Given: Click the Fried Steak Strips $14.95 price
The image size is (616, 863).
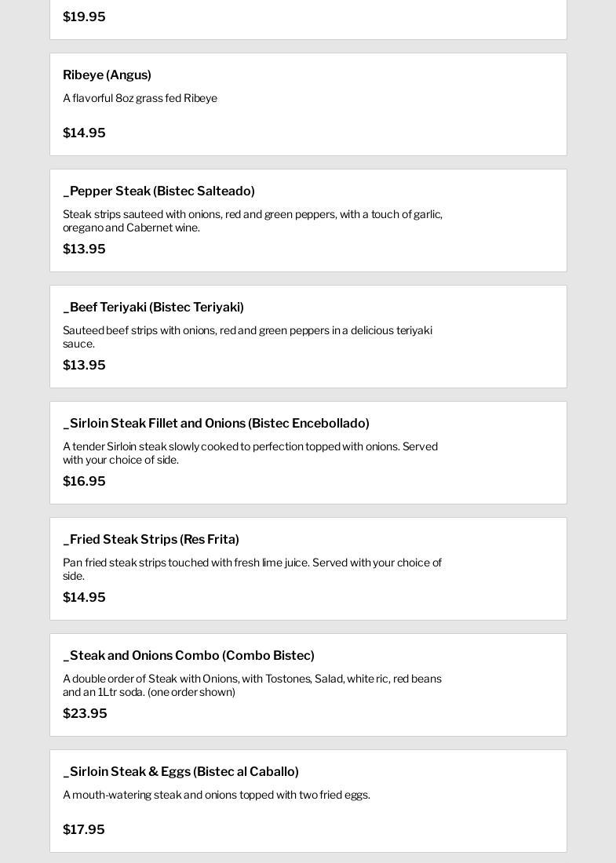Looking at the screenshot, I should (84, 598).
